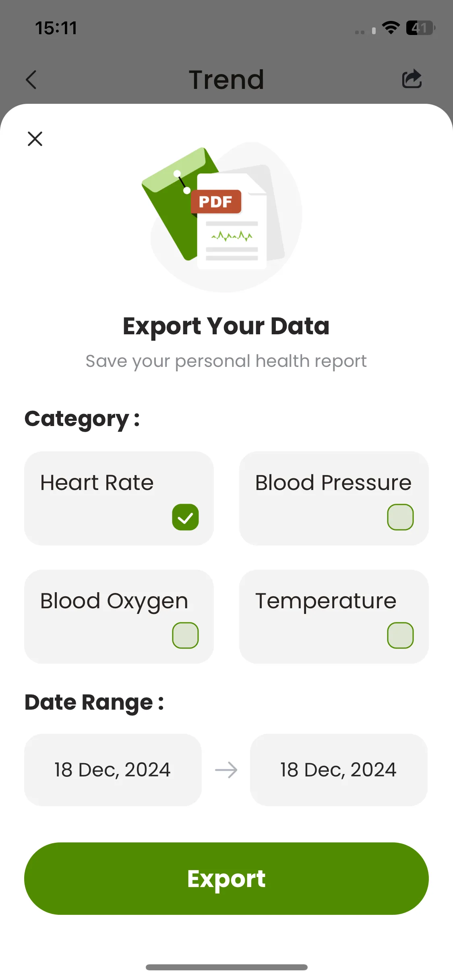Tap the battery indicator in status bar

pos(420,28)
